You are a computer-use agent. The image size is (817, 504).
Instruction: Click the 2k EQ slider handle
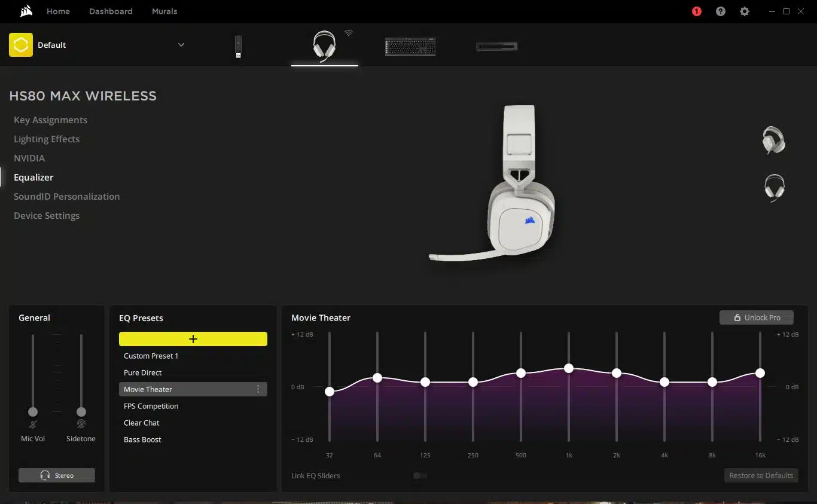pos(617,373)
